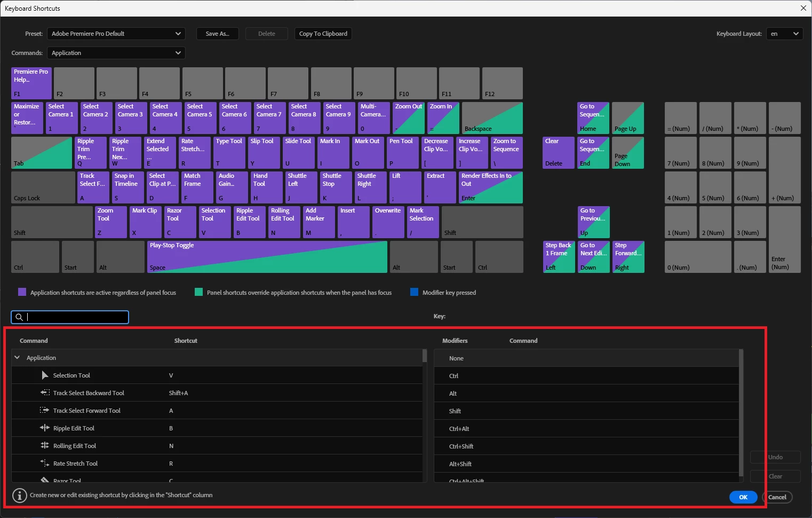Image resolution: width=812 pixels, height=518 pixels.
Task: Click the Clear button beside the modifiers list
Action: [x=776, y=476]
